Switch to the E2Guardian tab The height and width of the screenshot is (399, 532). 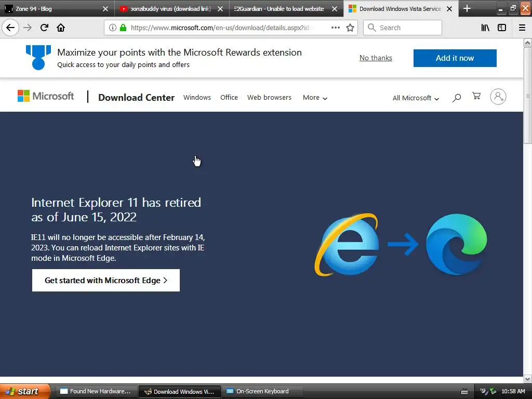[x=286, y=9]
